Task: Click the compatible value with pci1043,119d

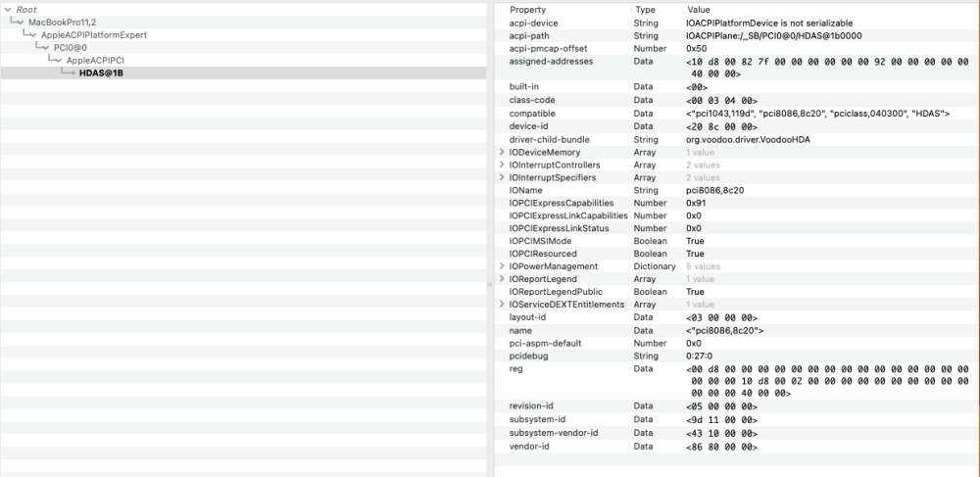Action: point(818,114)
